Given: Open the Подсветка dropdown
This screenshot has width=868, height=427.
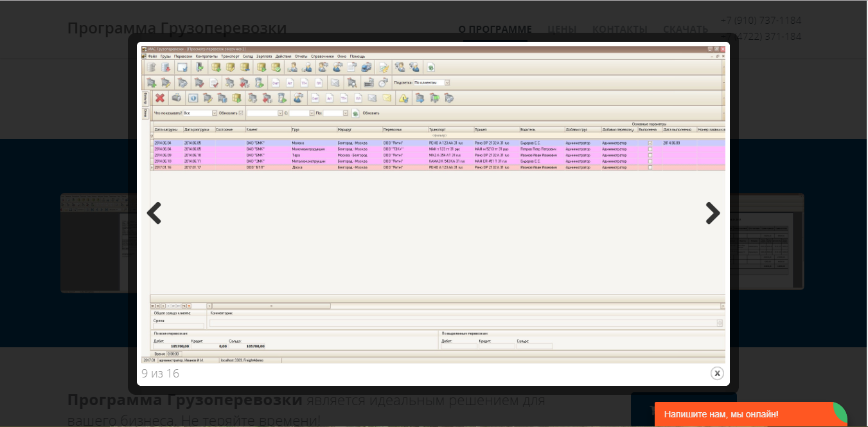Looking at the screenshot, I should pyautogui.click(x=447, y=82).
